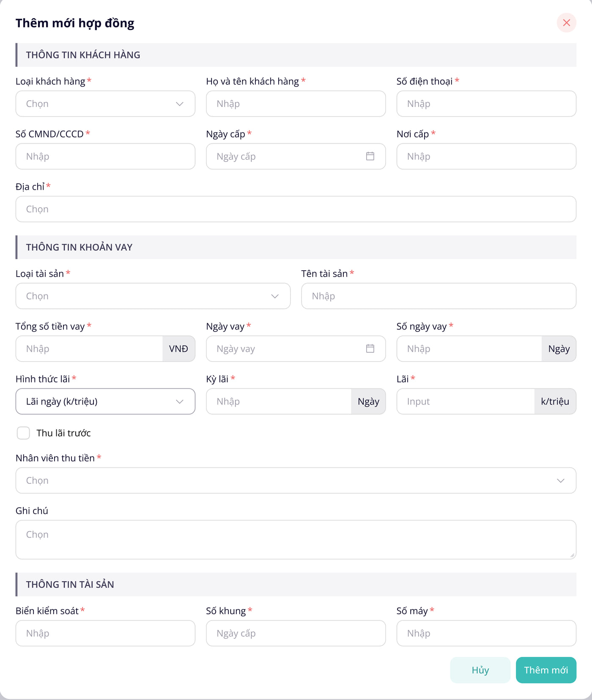Click the THÔNG TIN KHOẢN VAY heading
Viewport: 592px width, 700px height.
[x=79, y=247]
